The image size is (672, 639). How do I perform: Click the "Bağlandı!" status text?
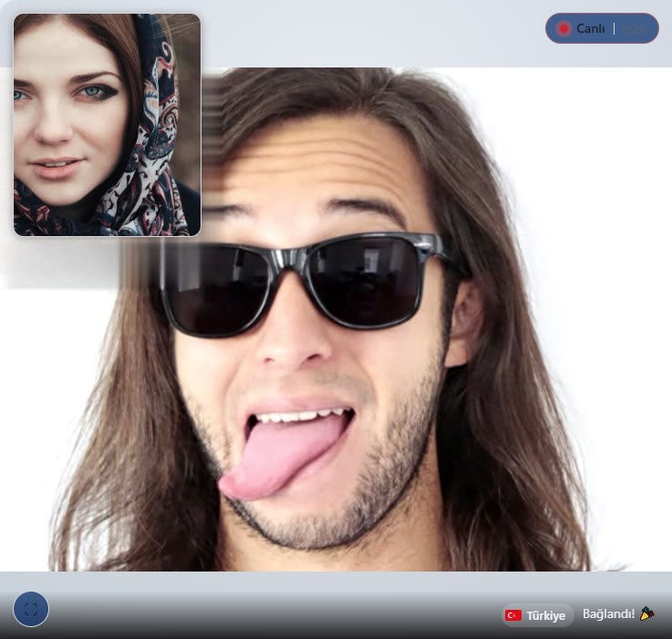(x=608, y=613)
